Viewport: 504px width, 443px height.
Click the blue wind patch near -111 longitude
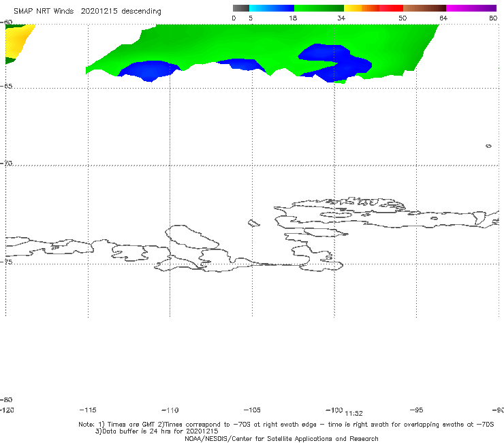[149, 71]
